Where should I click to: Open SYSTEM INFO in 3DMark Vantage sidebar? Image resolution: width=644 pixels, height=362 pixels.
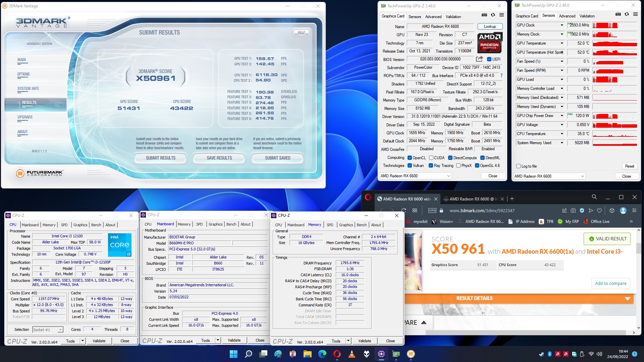point(28,88)
